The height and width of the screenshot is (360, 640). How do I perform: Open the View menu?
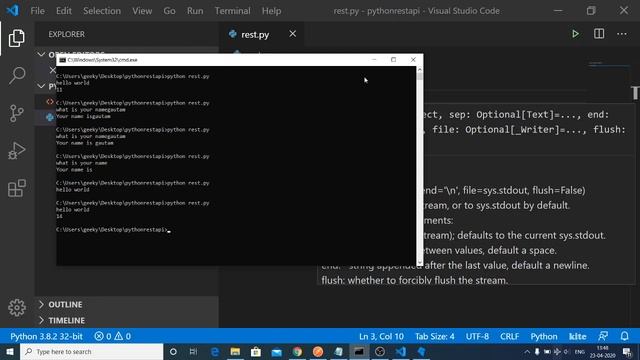point(142,11)
